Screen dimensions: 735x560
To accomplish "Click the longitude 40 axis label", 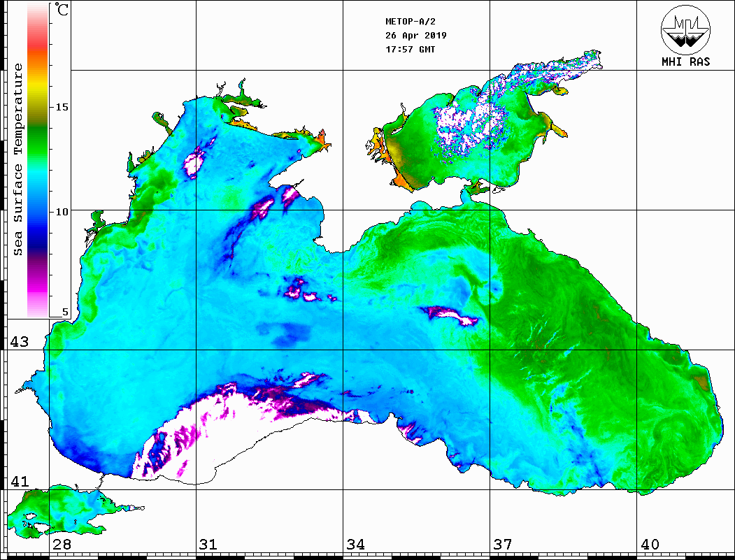I will (650, 545).
